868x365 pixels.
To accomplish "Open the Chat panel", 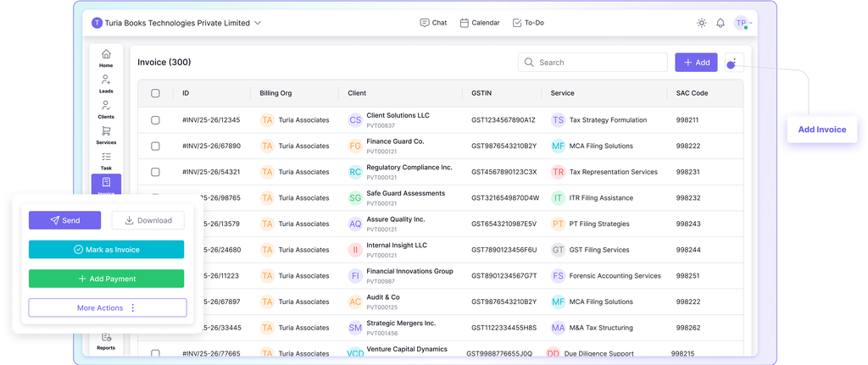I will [433, 23].
